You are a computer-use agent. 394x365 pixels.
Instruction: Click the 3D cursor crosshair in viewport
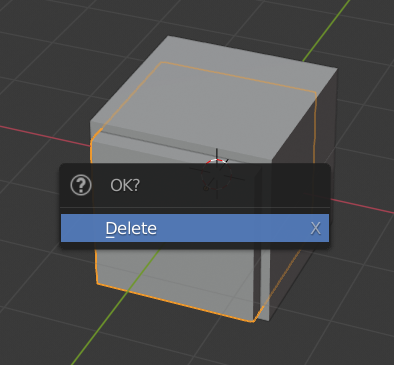(x=217, y=174)
